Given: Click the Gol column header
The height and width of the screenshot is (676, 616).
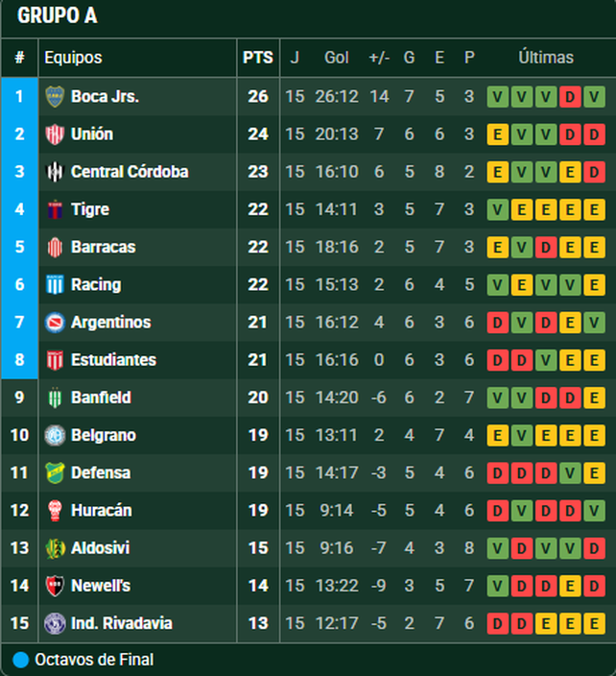Looking at the screenshot, I should click(336, 58).
